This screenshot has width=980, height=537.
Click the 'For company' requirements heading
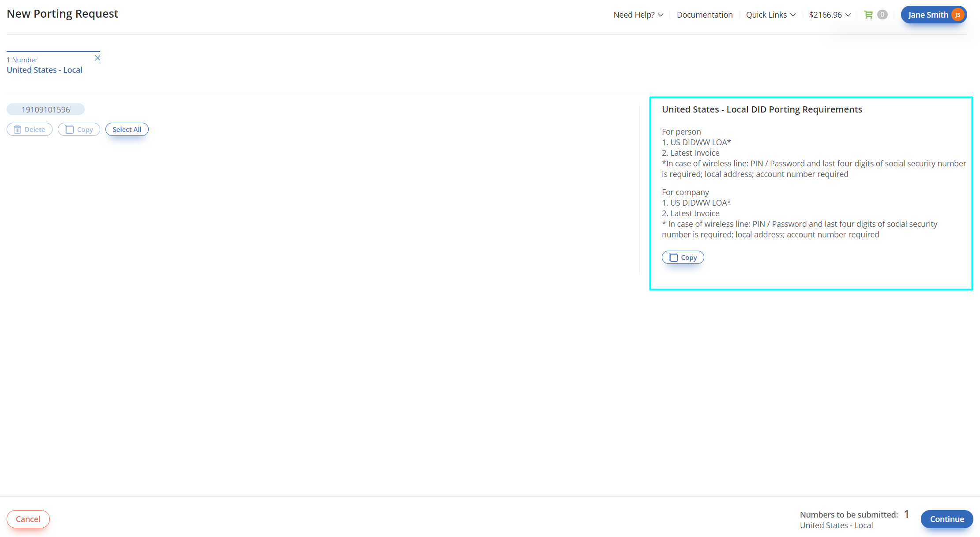(685, 192)
